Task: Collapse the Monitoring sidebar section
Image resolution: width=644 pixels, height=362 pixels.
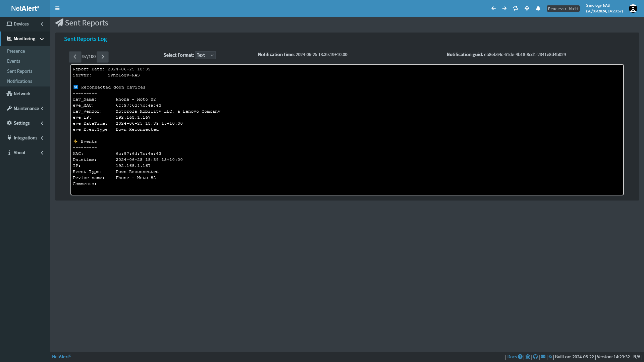Action: tap(25, 39)
